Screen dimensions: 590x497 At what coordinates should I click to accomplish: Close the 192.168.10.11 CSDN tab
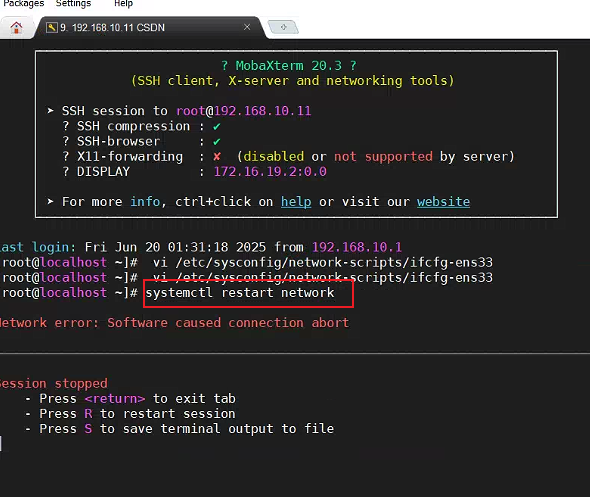[x=247, y=27]
